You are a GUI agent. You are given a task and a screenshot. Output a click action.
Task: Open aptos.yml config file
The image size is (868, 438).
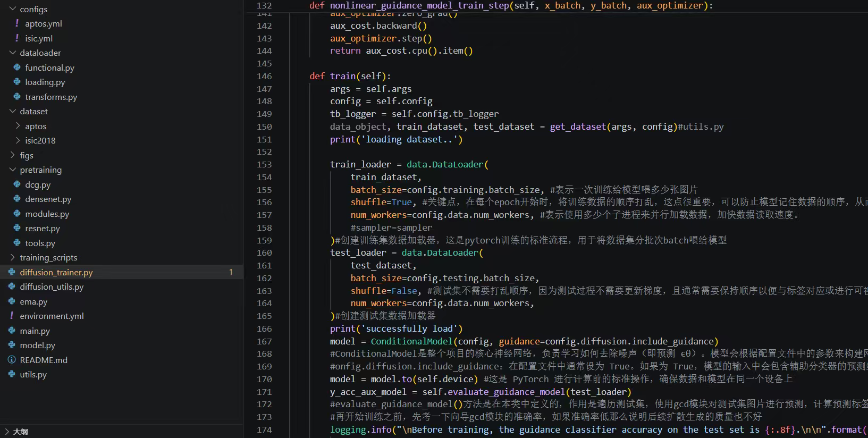44,23
